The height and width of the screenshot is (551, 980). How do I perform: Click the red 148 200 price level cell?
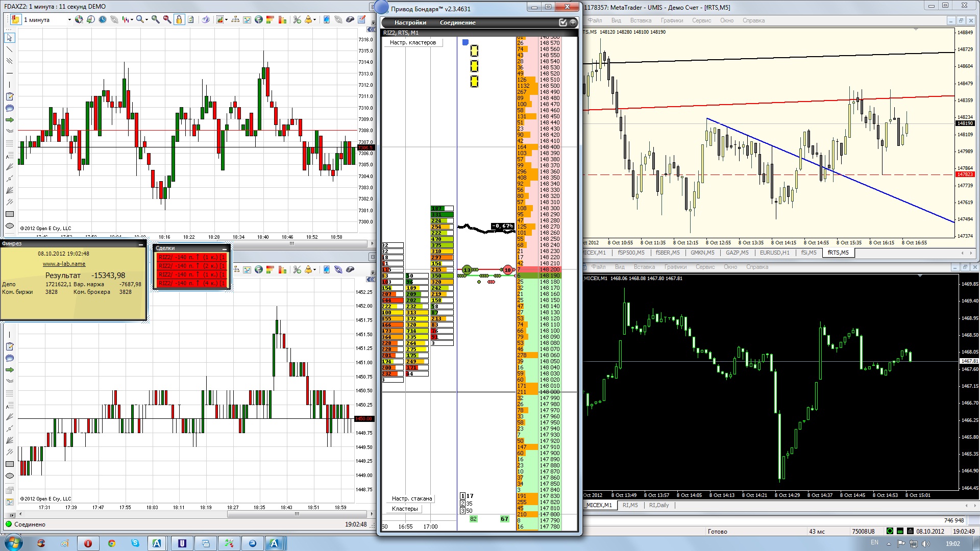[550, 269]
